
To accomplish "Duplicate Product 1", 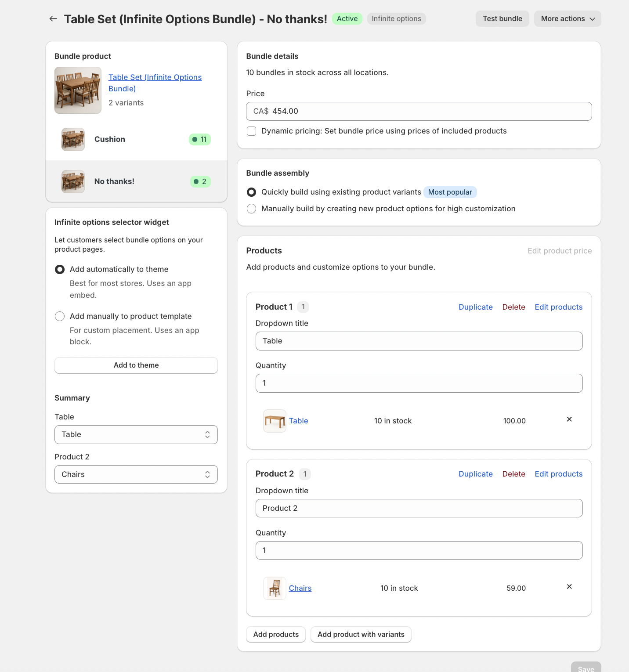I will click(476, 307).
